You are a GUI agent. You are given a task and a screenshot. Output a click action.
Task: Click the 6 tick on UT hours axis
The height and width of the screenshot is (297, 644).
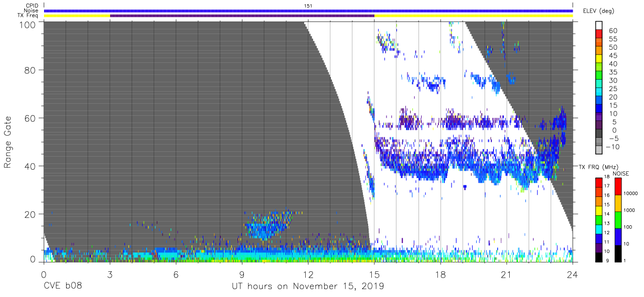tap(176, 274)
